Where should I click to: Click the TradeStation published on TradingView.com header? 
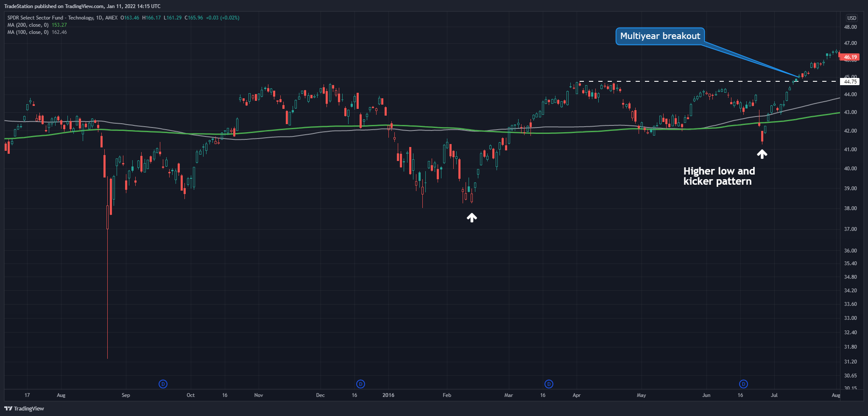tap(82, 6)
